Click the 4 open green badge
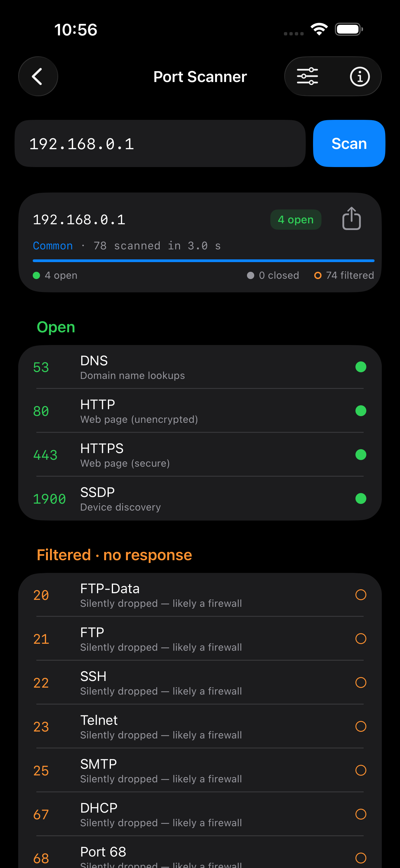400x868 pixels. click(295, 220)
